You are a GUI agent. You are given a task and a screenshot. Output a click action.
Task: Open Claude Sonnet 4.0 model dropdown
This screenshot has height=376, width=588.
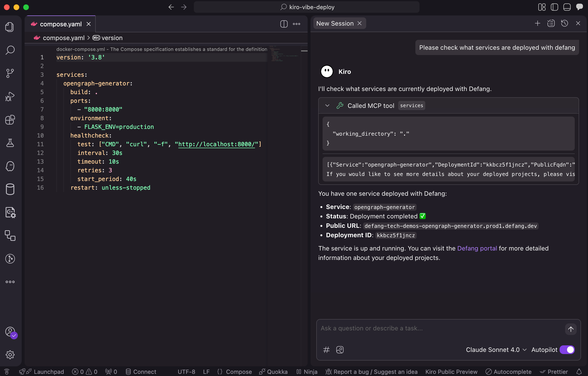pos(496,350)
